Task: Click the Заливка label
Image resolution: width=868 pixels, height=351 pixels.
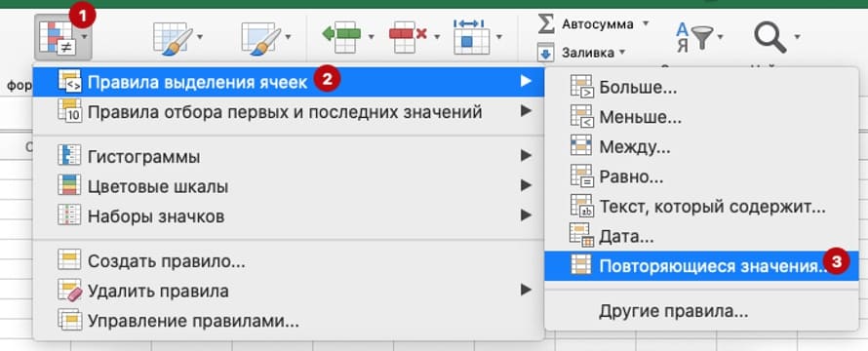Action: [588, 54]
